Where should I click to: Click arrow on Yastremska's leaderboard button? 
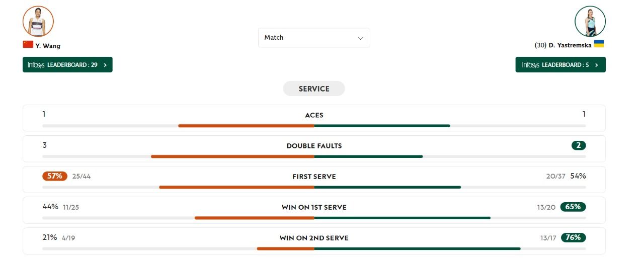(596, 65)
